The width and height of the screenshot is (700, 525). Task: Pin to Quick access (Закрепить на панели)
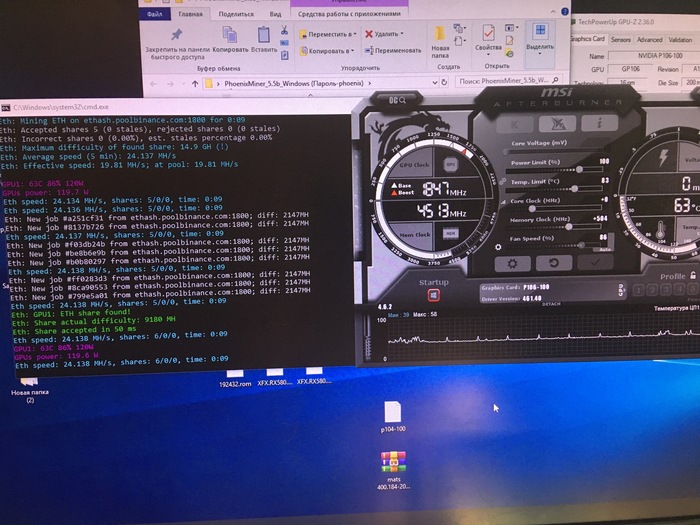177,44
